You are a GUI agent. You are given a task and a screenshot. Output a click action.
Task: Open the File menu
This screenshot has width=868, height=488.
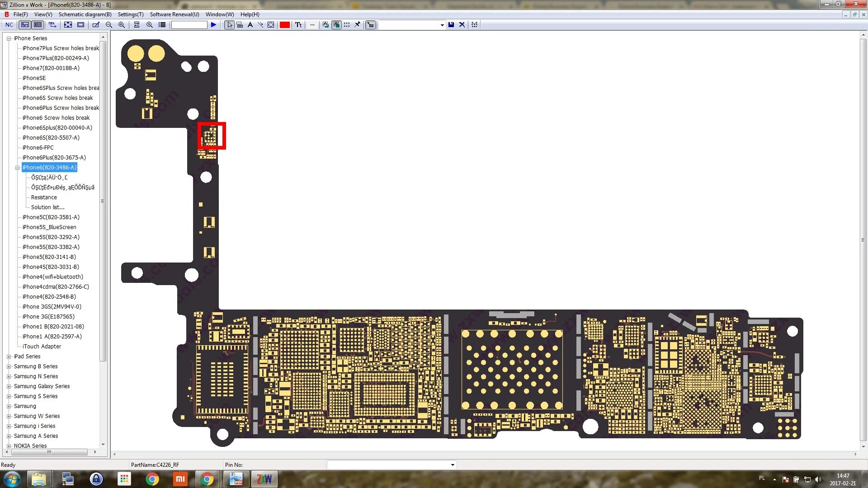20,14
